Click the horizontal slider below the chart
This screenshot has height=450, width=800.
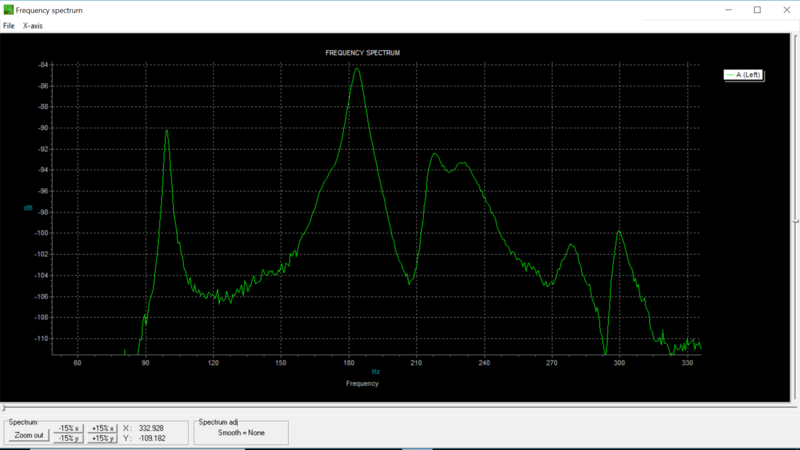398,408
